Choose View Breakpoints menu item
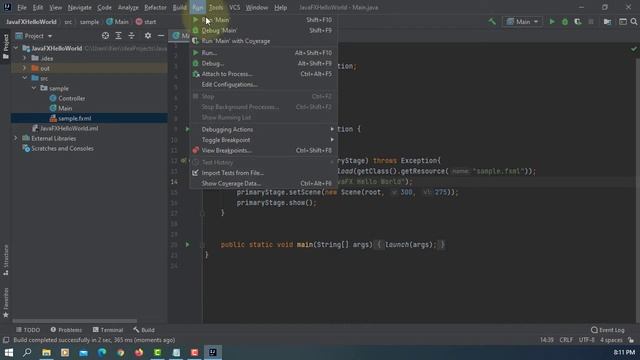This screenshot has width=640, height=360. [x=263, y=150]
